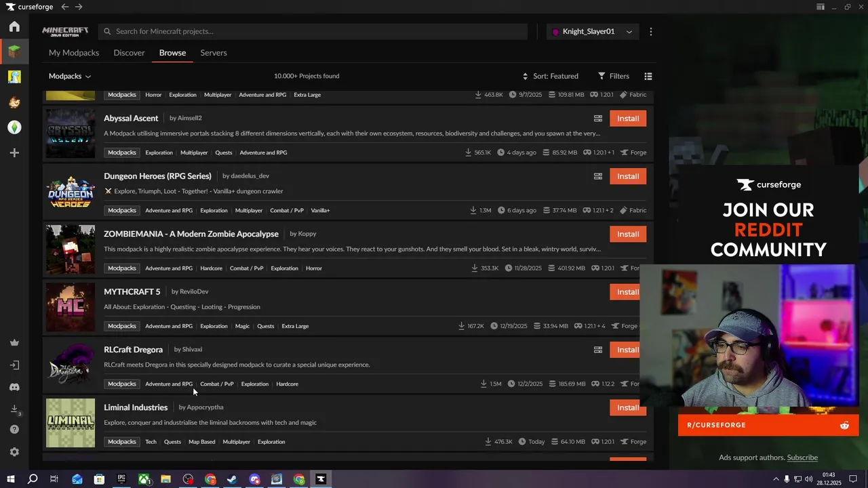Switch to Servers tab
This screenshot has width=868, height=488.
point(214,52)
